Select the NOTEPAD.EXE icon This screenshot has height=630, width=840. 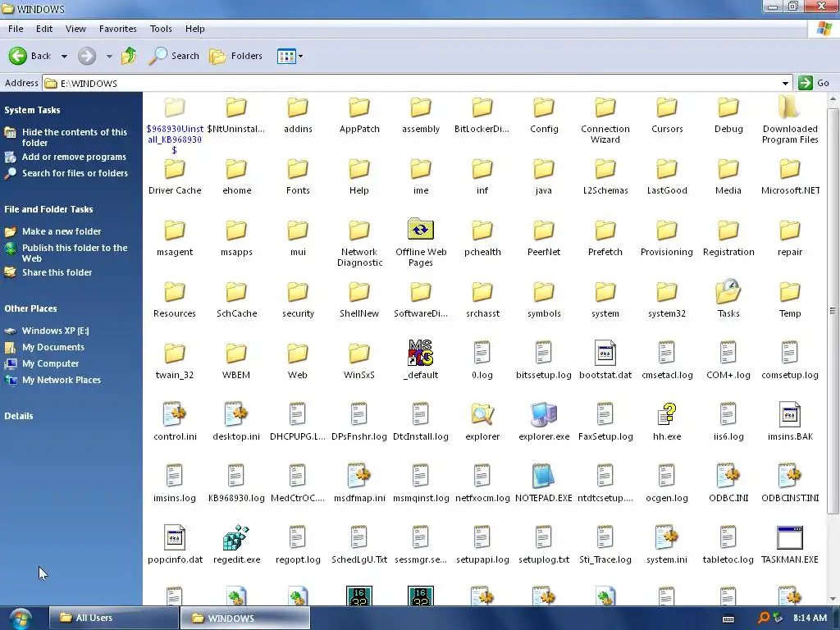pos(544,476)
